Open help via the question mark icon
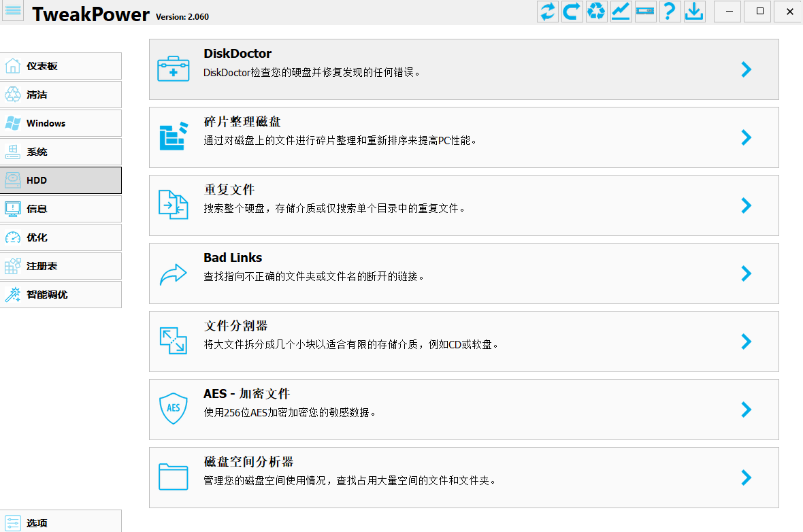Viewport: 803px width, 532px height. click(x=670, y=12)
